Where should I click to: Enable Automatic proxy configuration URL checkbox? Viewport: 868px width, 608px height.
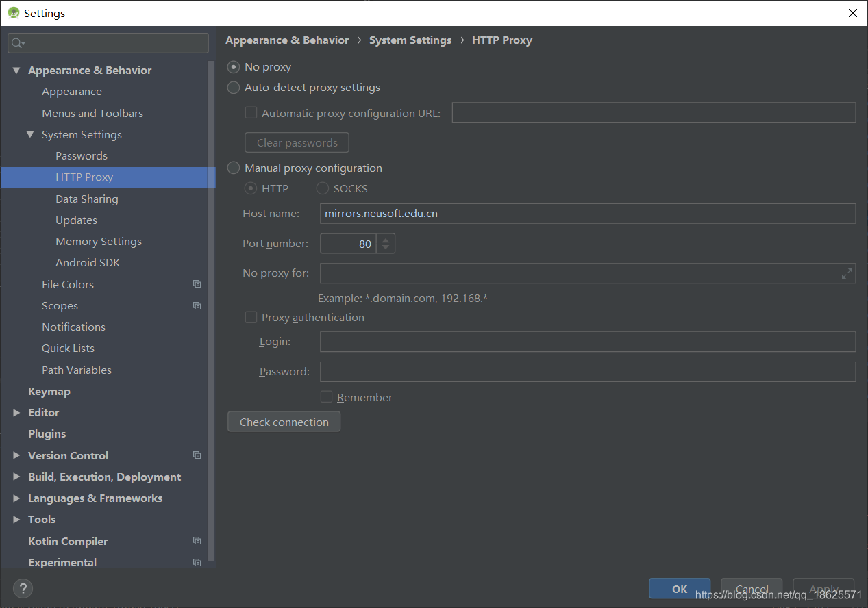point(251,113)
